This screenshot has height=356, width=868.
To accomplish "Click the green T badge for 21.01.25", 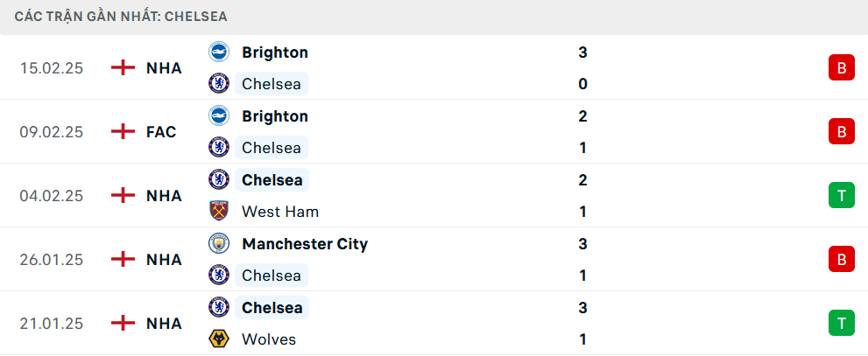I will [841, 324].
